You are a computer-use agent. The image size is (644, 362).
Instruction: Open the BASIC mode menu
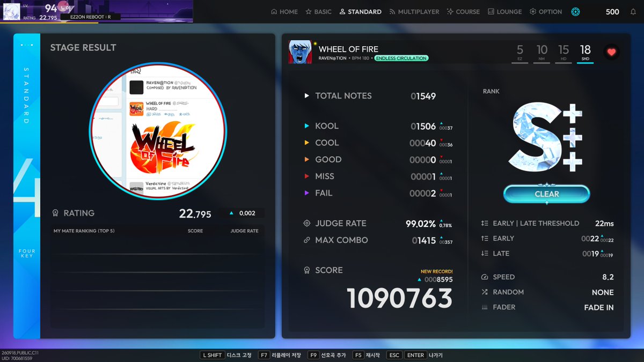pyautogui.click(x=318, y=11)
